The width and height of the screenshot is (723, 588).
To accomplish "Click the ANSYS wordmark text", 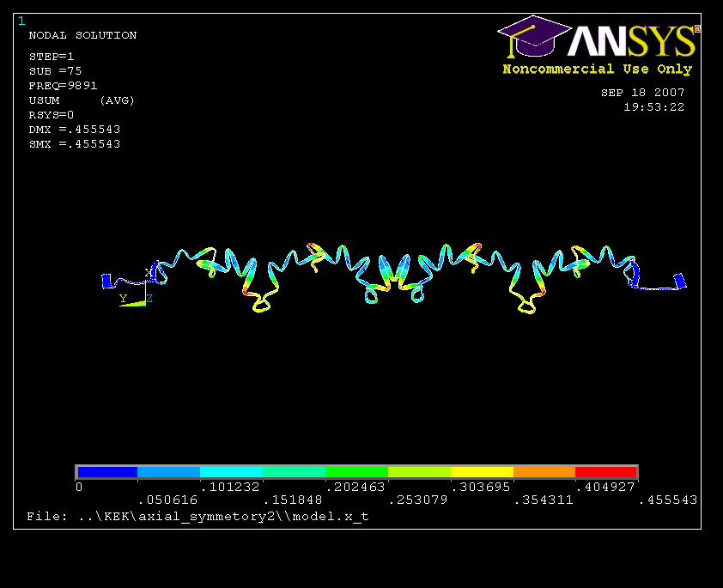I will [632, 41].
